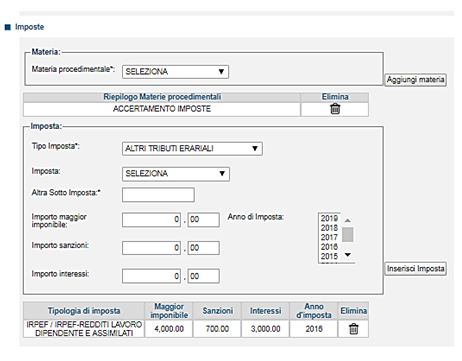Click the Inserisci Imposta button
Image resolution: width=462 pixels, height=361 pixels.
(415, 269)
